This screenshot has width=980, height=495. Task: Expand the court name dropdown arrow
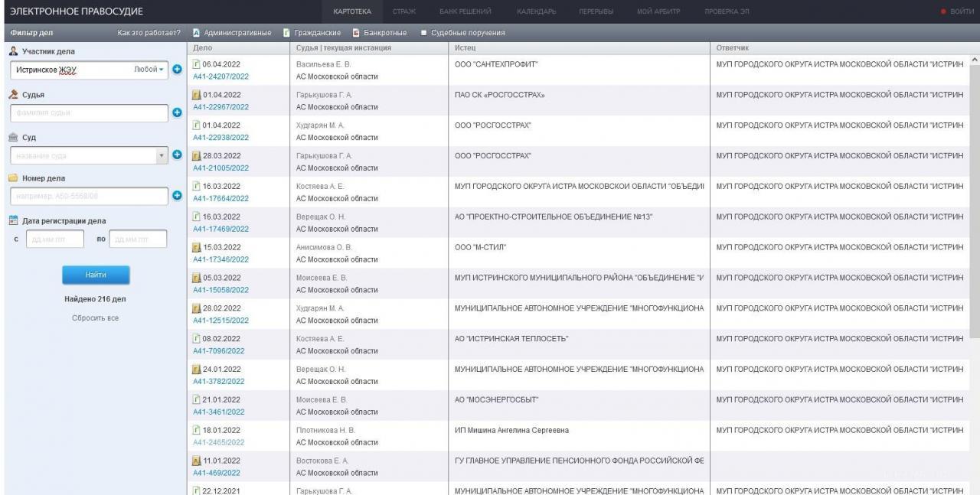coord(162,155)
